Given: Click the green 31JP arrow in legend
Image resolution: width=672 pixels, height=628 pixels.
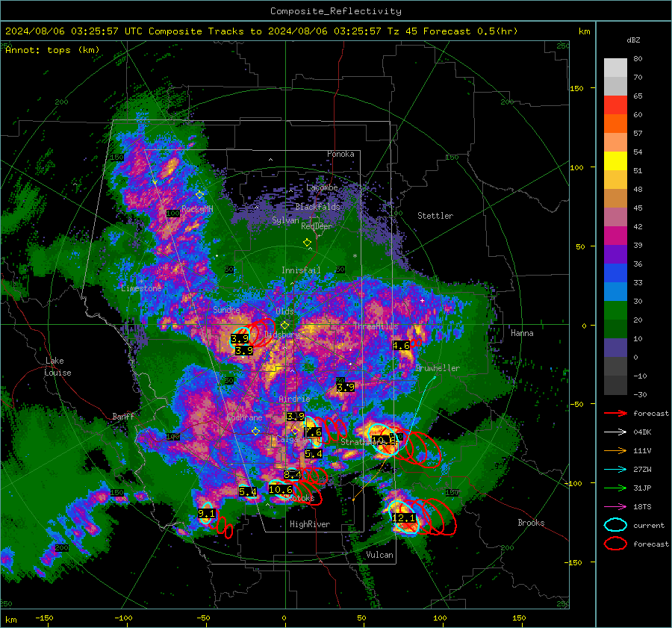Looking at the screenshot, I should (615, 488).
